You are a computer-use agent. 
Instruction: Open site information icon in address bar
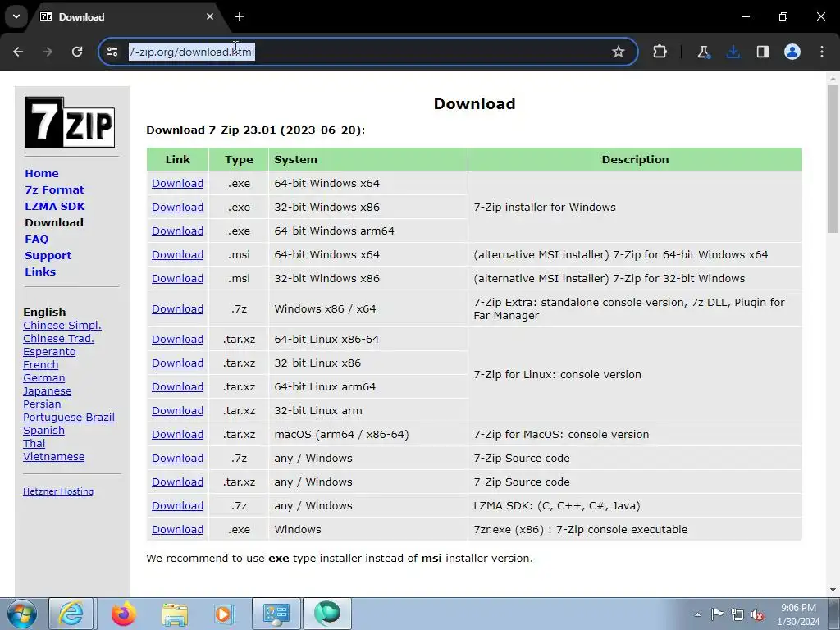pos(112,52)
